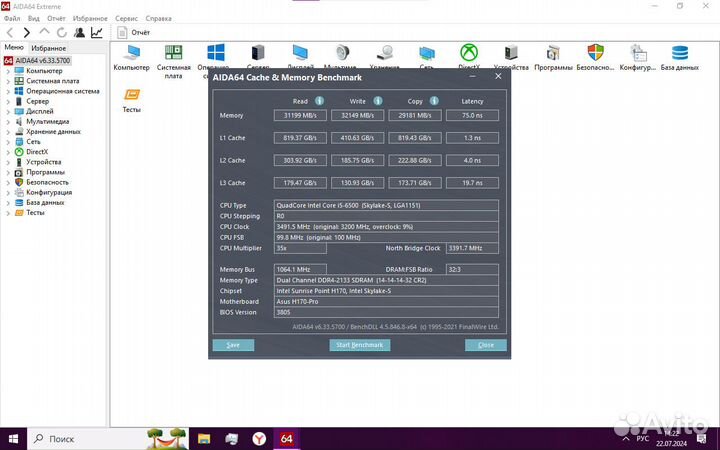Image resolution: width=720 pixels, height=450 pixels.
Task: Click the Memory Latency value 75.0 ns
Action: [472, 115]
